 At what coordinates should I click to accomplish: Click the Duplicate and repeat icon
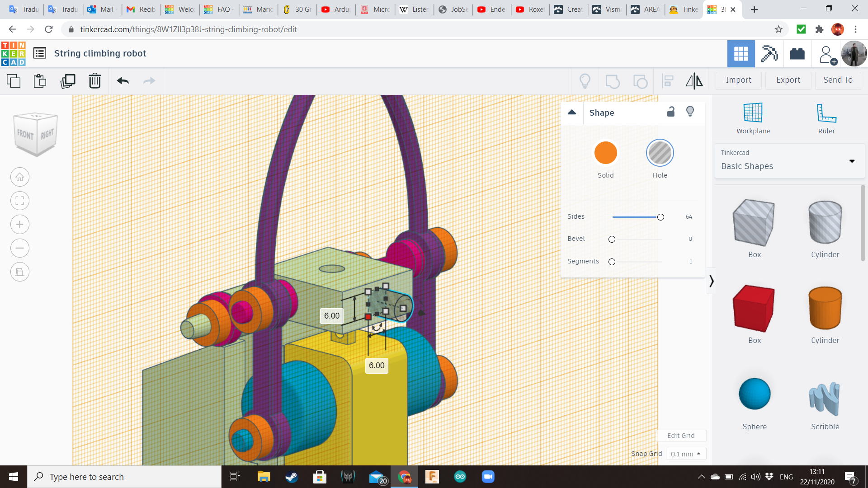tap(68, 81)
